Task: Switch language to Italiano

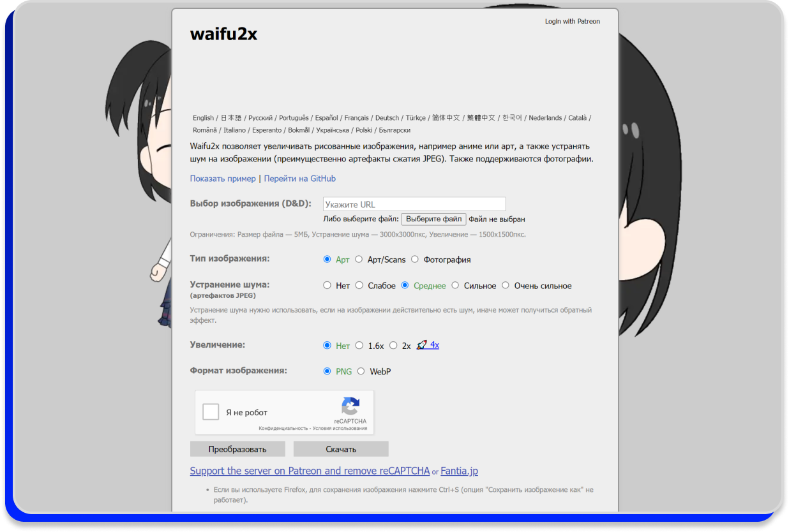Action: pos(234,130)
